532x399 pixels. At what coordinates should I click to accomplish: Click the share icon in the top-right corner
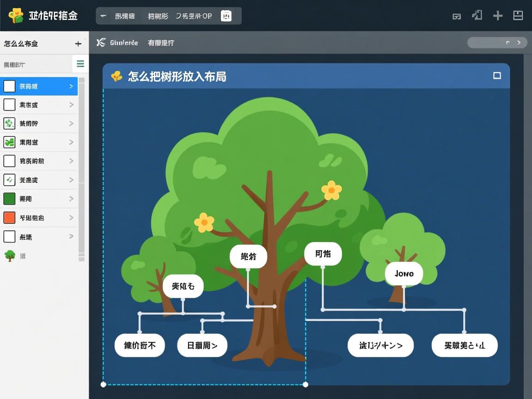(477, 15)
